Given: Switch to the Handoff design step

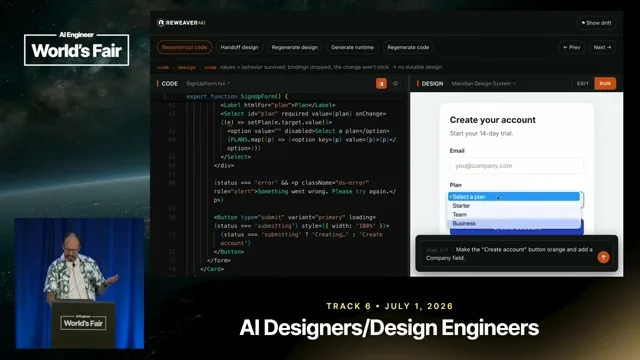Looking at the screenshot, I should 239,47.
